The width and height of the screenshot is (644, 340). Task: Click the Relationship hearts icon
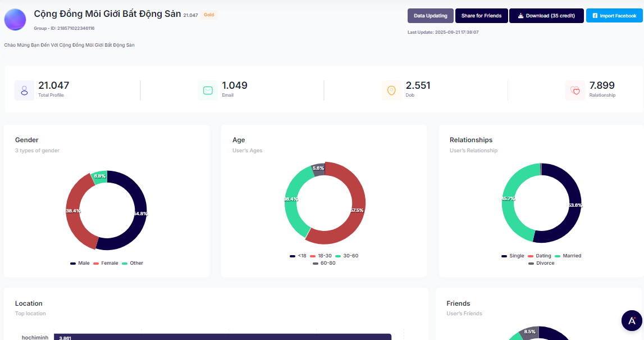click(x=575, y=90)
